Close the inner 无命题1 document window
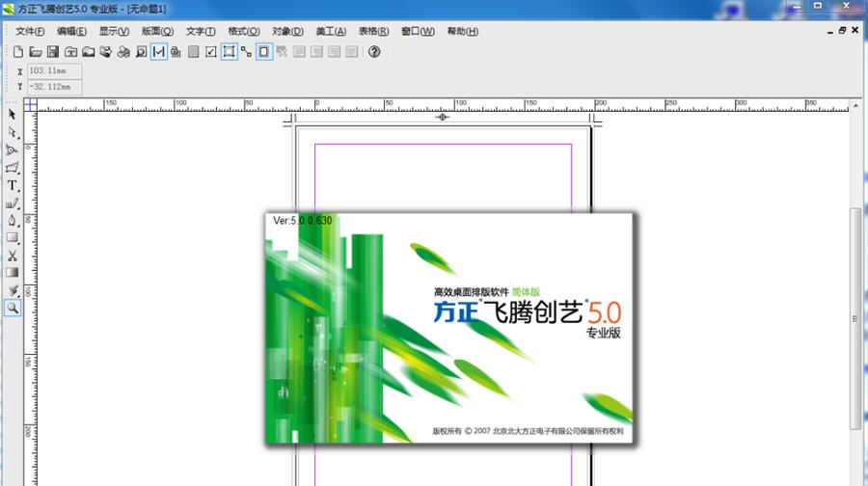The width and height of the screenshot is (868, 486). point(854,31)
